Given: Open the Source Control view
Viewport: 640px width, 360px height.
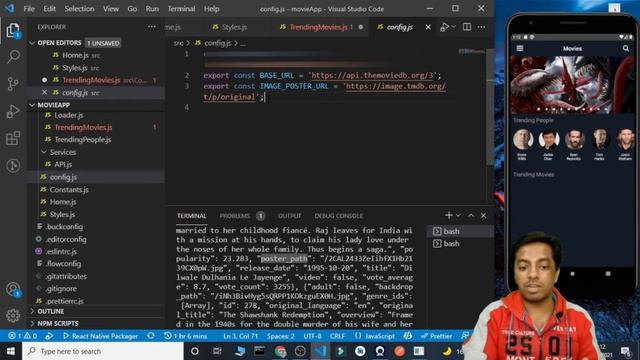Looking at the screenshot, I should pyautogui.click(x=13, y=84).
